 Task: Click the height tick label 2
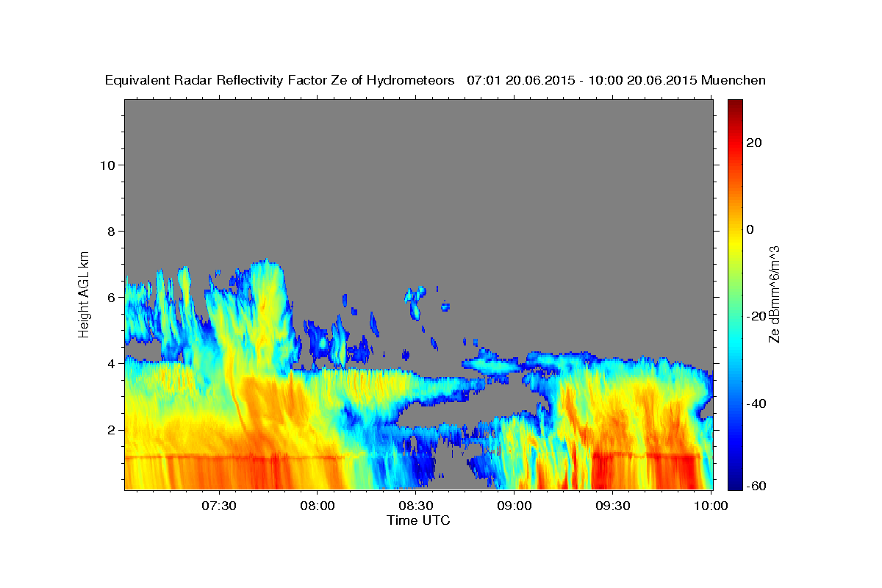pyautogui.click(x=111, y=430)
